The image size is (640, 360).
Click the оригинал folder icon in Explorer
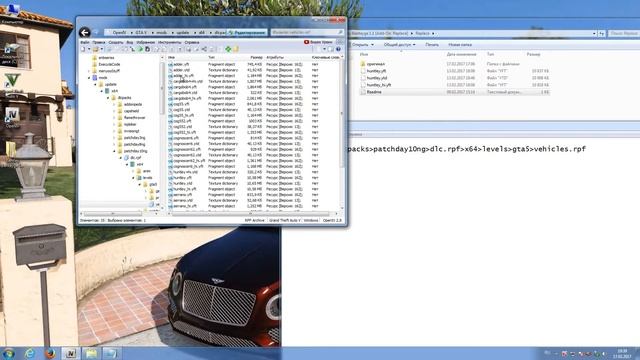pyautogui.click(x=363, y=64)
